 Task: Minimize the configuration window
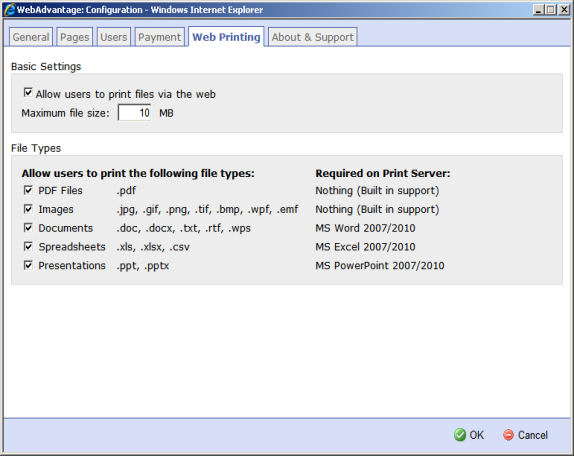[x=538, y=10]
